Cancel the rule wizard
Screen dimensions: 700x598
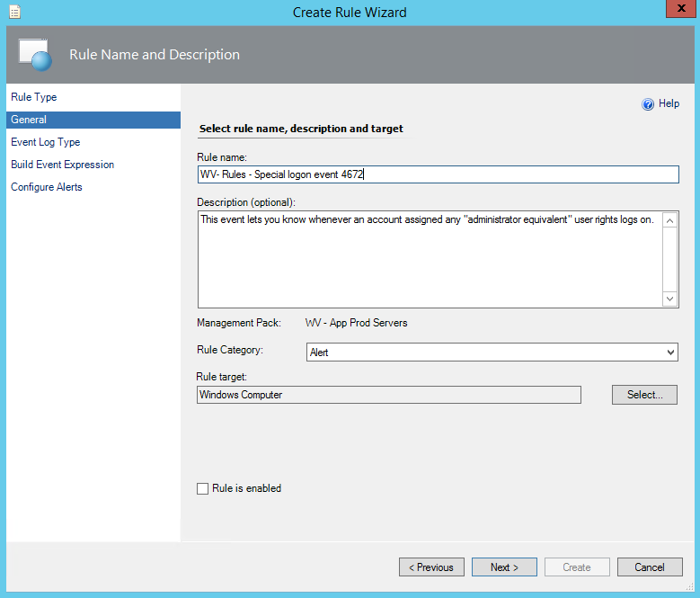coord(649,567)
